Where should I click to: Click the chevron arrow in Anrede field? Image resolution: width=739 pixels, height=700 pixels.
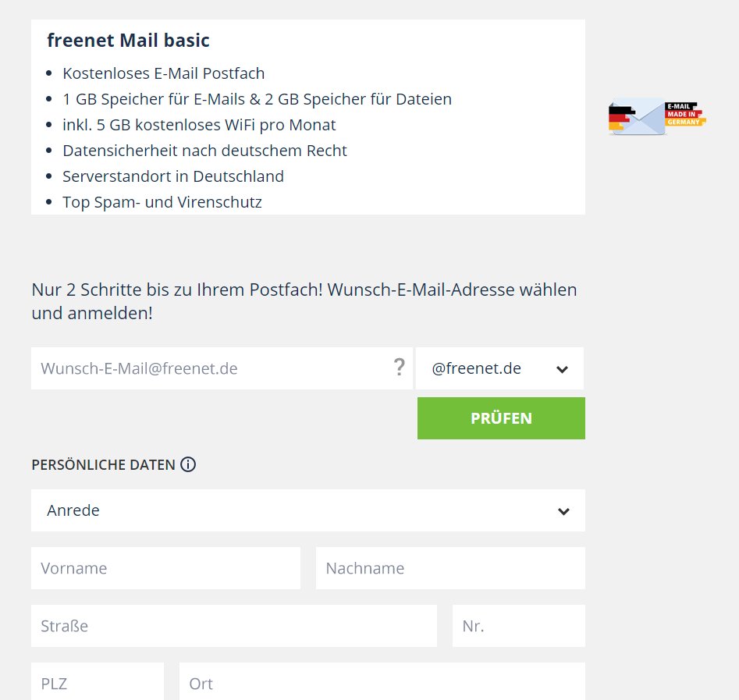tap(563, 512)
